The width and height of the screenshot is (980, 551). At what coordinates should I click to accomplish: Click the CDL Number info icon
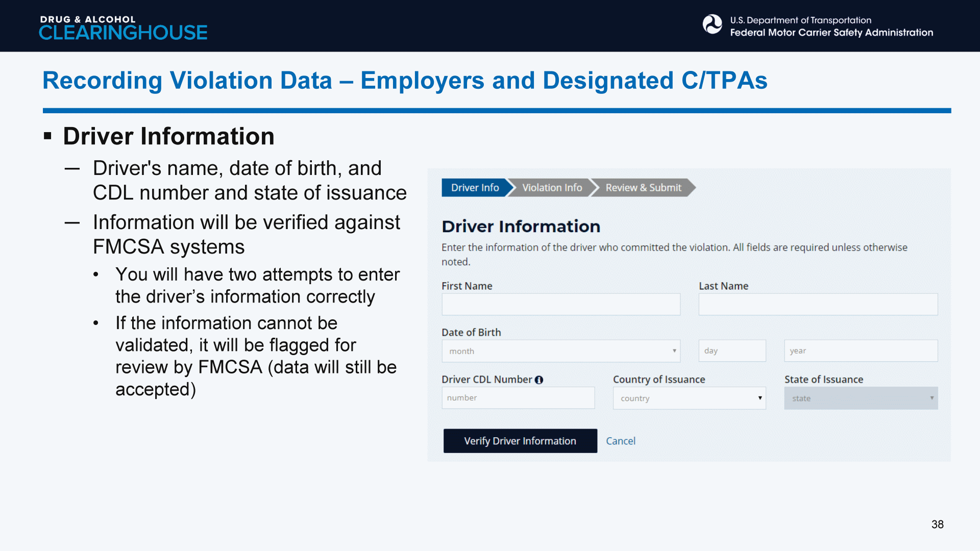[539, 380]
